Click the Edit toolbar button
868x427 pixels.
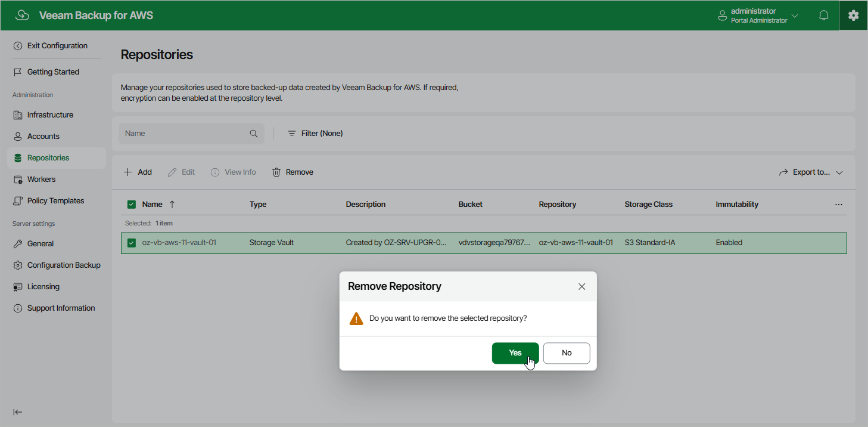(x=181, y=172)
